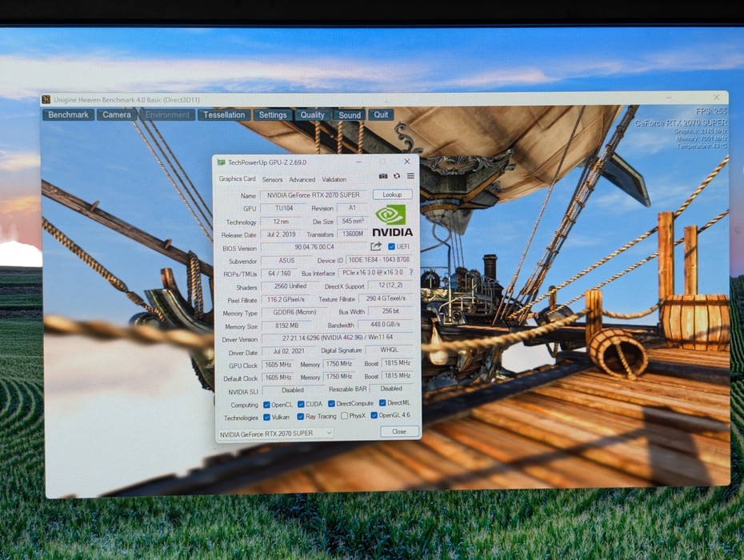Click the Close button in GPU-Z
This screenshot has height=560, width=744.
[x=399, y=431]
